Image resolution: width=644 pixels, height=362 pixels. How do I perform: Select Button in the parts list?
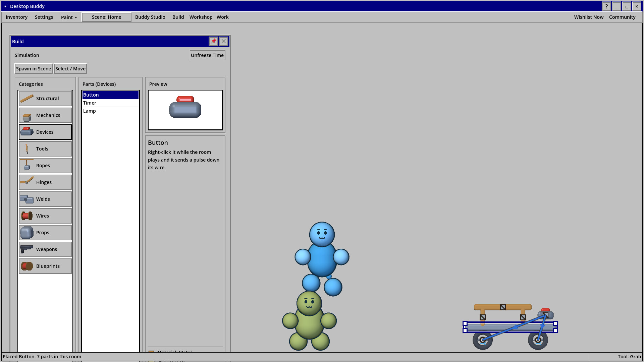pyautogui.click(x=110, y=95)
